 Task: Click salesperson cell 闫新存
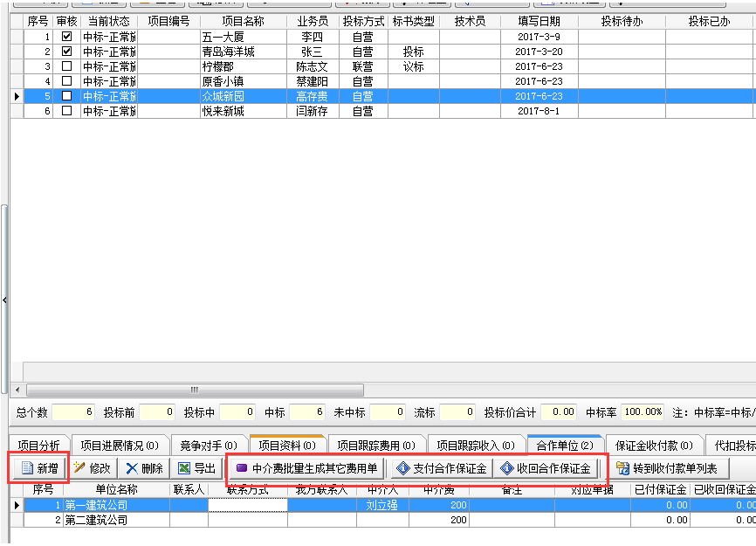coord(313,111)
